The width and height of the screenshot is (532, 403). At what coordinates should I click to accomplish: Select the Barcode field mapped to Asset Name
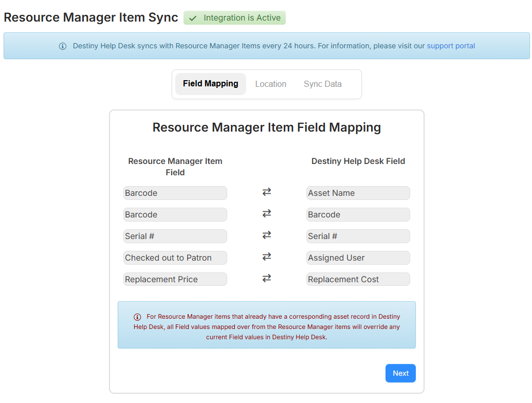coord(175,193)
